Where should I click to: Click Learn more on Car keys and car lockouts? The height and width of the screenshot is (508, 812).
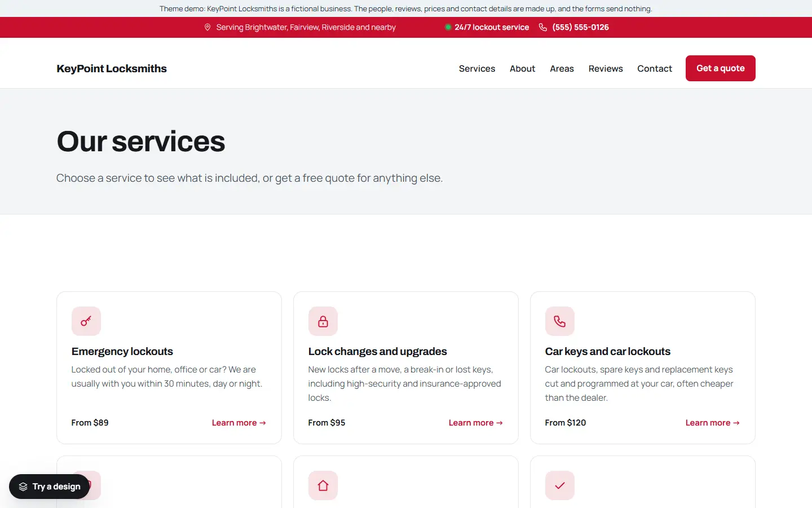[x=713, y=423]
